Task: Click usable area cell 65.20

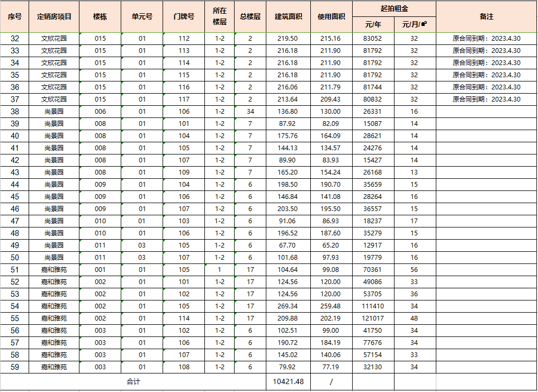Action: pos(331,245)
